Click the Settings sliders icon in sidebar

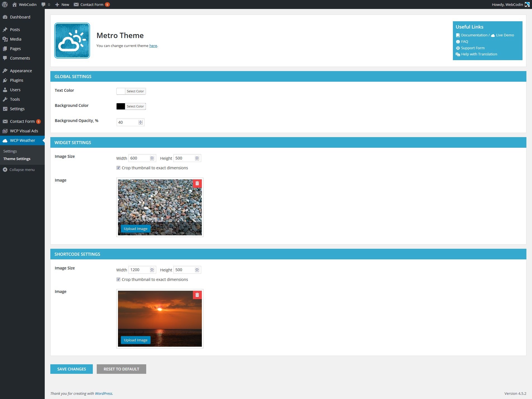click(x=5, y=109)
